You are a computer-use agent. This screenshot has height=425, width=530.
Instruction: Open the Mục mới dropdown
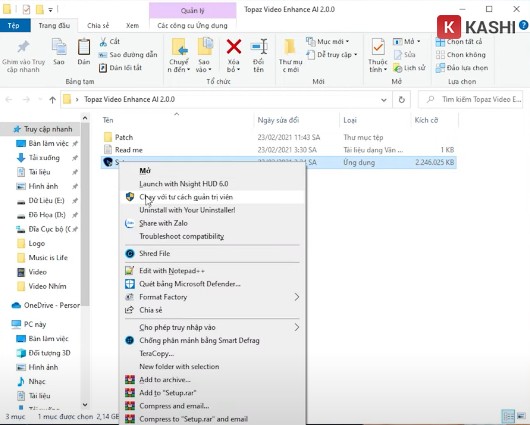327,42
